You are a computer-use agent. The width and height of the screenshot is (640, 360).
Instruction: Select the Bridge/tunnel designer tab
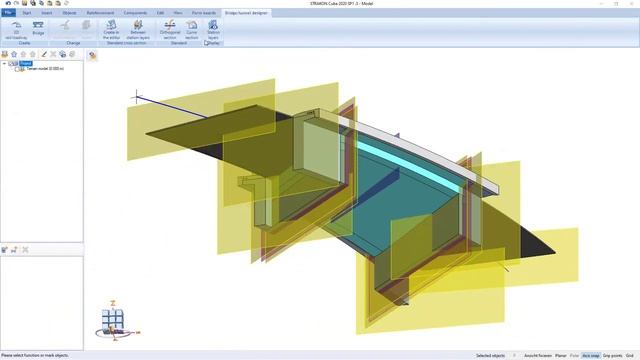[x=246, y=13]
